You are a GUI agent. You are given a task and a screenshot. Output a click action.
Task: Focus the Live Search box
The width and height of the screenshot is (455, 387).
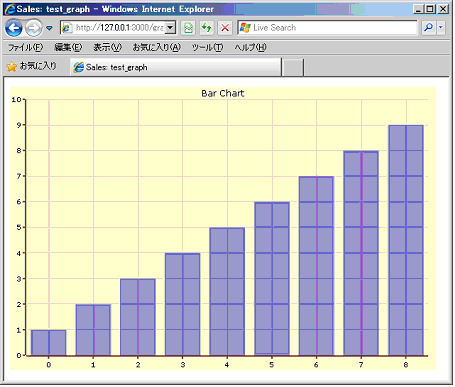[327, 28]
